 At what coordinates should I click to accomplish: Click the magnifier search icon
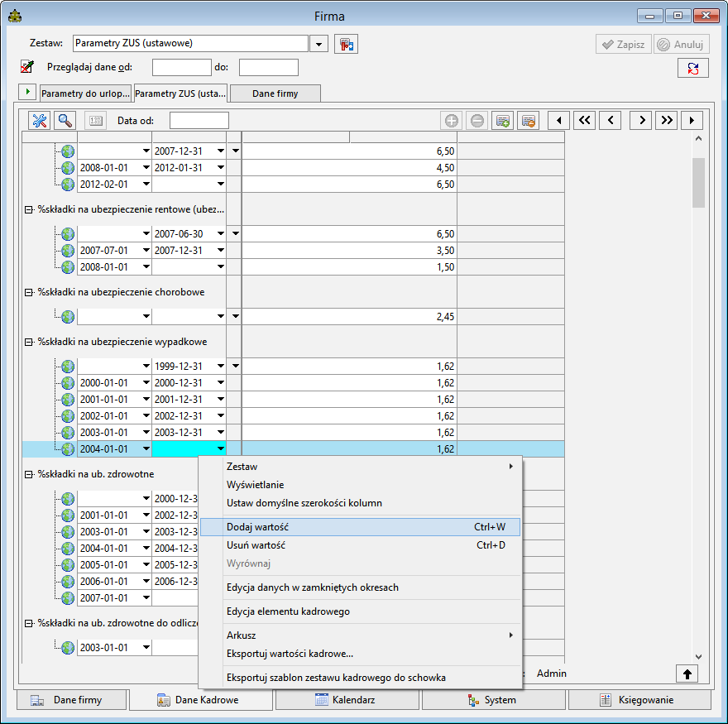point(65,121)
